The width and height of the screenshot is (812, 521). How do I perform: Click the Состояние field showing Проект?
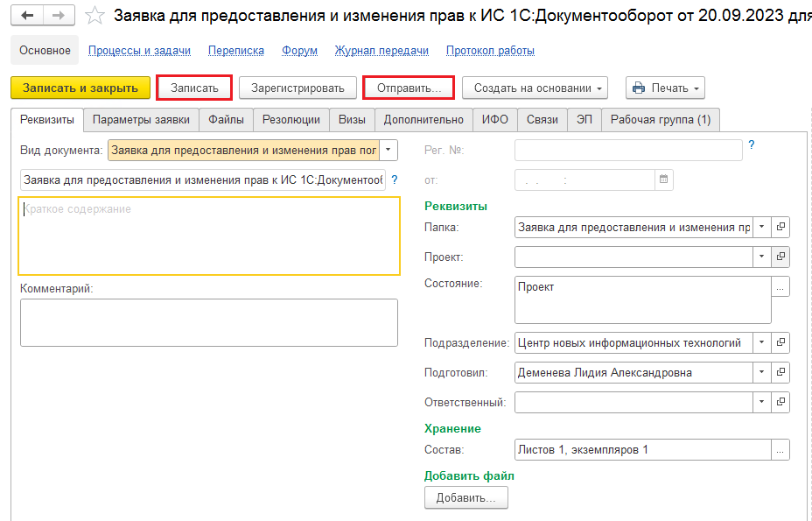click(x=642, y=300)
